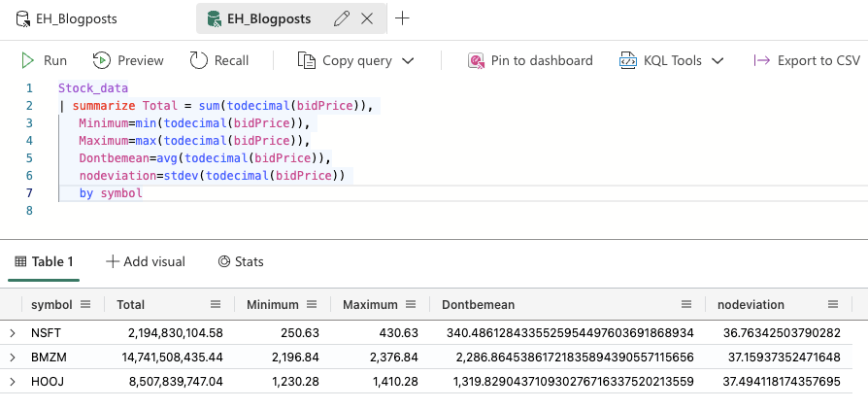Open the Total column menu
Screen dimensions: 868x409
216,305
